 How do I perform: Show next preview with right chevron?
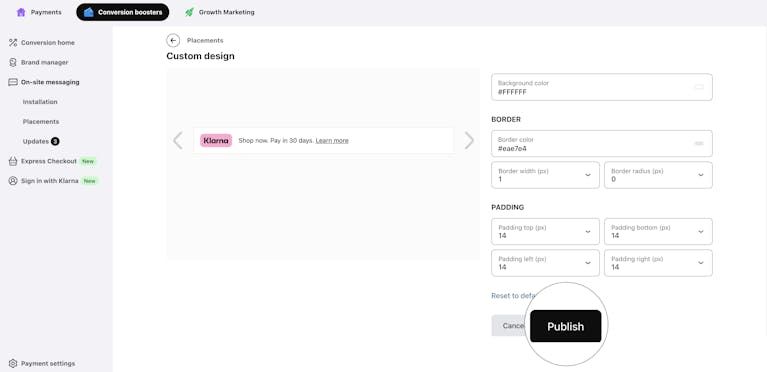[x=469, y=140]
